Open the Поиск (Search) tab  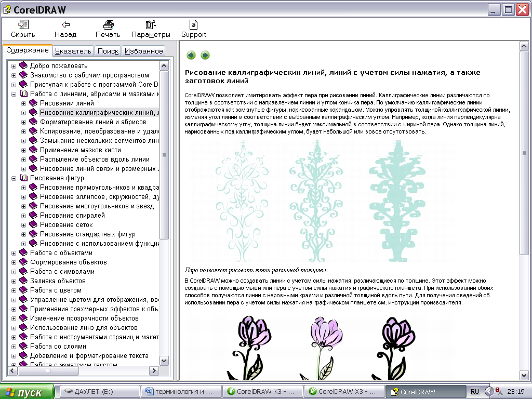click(108, 51)
